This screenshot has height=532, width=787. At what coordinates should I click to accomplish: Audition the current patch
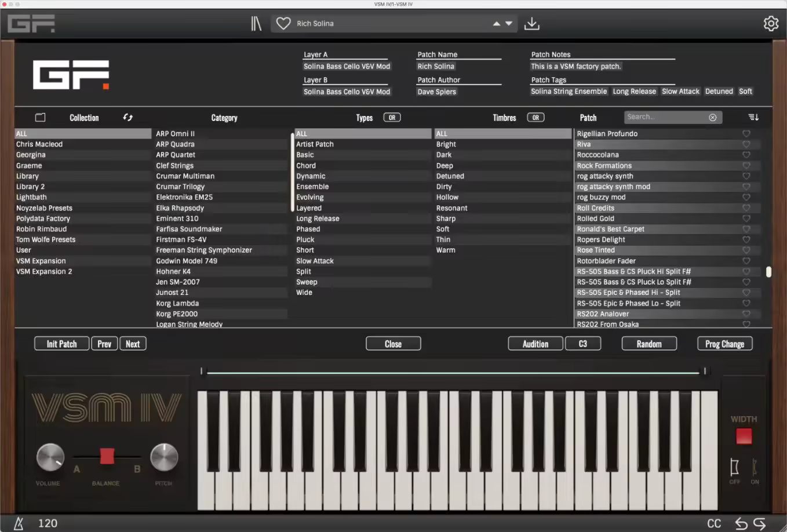pyautogui.click(x=535, y=343)
